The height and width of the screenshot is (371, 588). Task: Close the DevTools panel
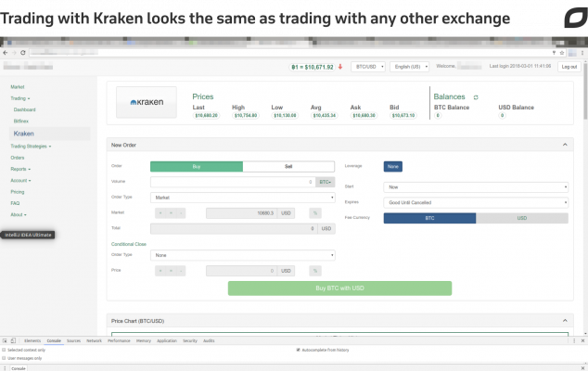[582, 340]
